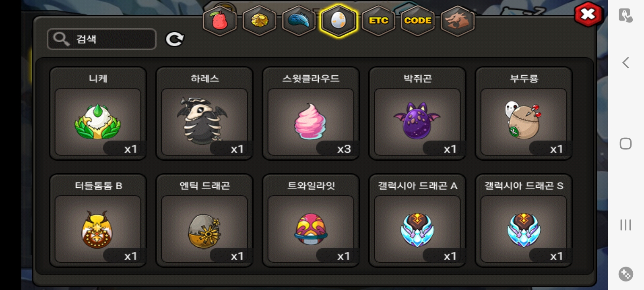Select the purple 박쥐곤 bat egg
This screenshot has width=644, height=290.
pos(417,114)
